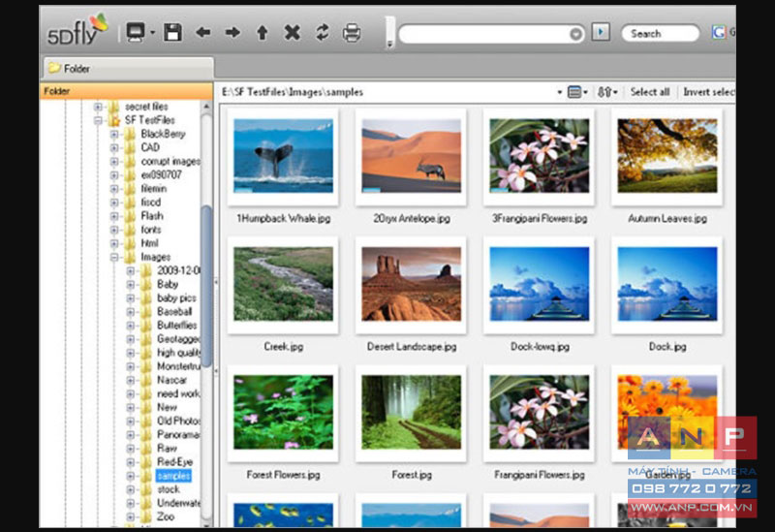Click Select all
The width and height of the screenshot is (775, 532).
pyautogui.click(x=649, y=92)
